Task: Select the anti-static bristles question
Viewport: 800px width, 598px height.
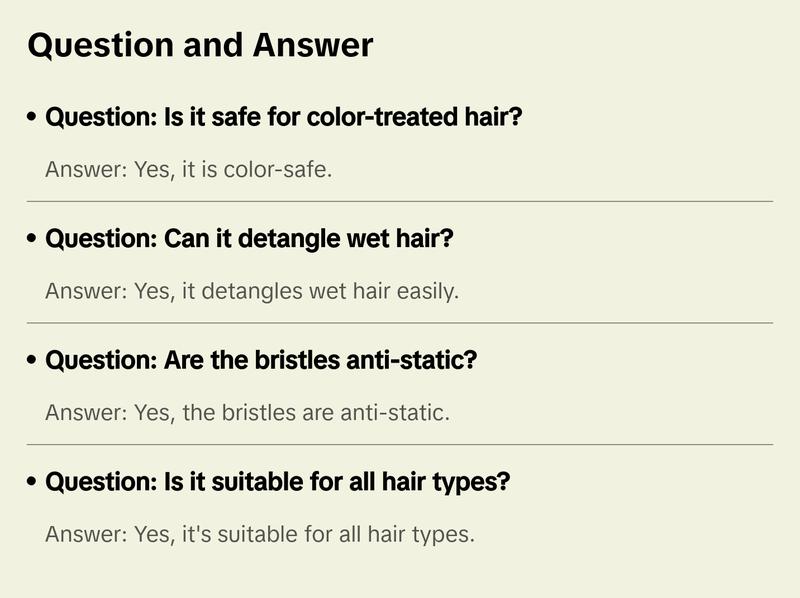Action: [261, 360]
